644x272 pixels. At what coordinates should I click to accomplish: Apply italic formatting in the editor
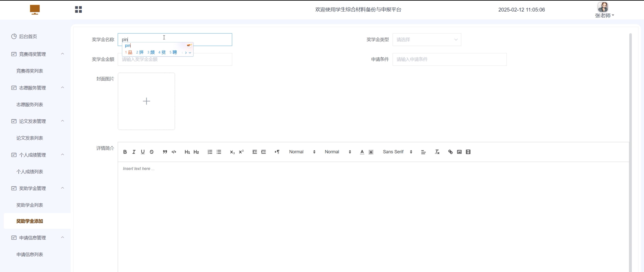pos(134,152)
